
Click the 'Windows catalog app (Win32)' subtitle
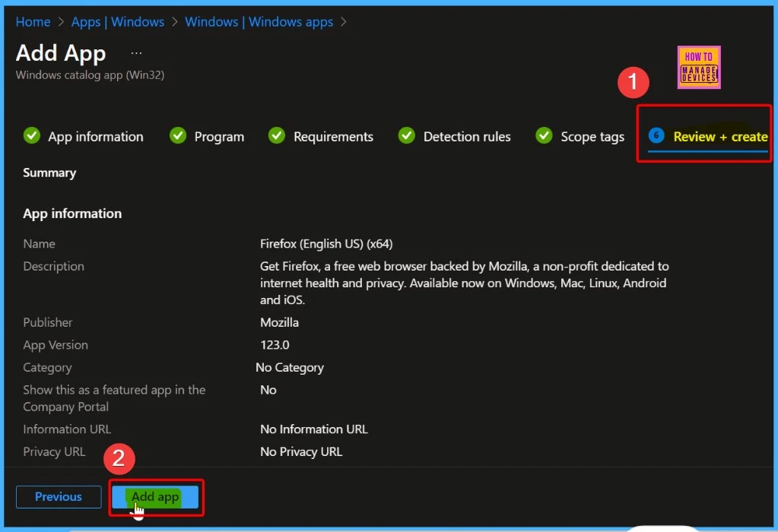pos(90,75)
